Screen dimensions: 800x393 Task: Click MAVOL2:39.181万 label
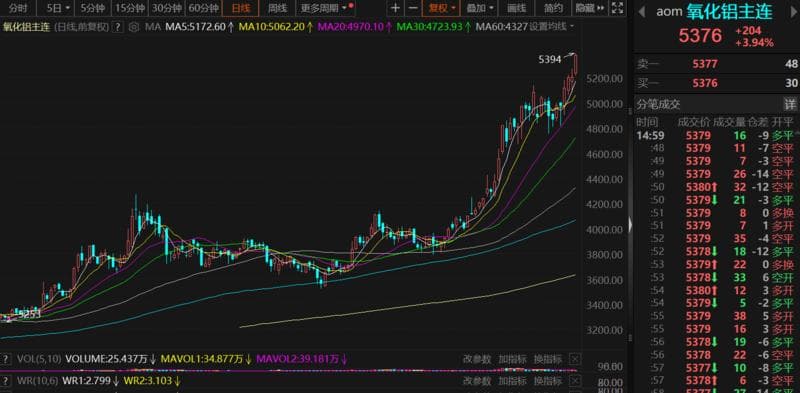pyautogui.click(x=298, y=359)
